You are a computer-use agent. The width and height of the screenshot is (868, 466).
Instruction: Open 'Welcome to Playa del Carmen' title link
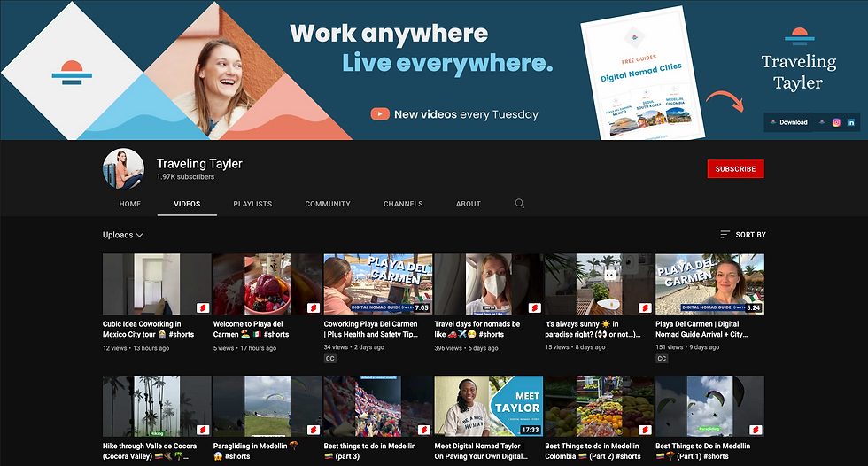click(x=252, y=330)
